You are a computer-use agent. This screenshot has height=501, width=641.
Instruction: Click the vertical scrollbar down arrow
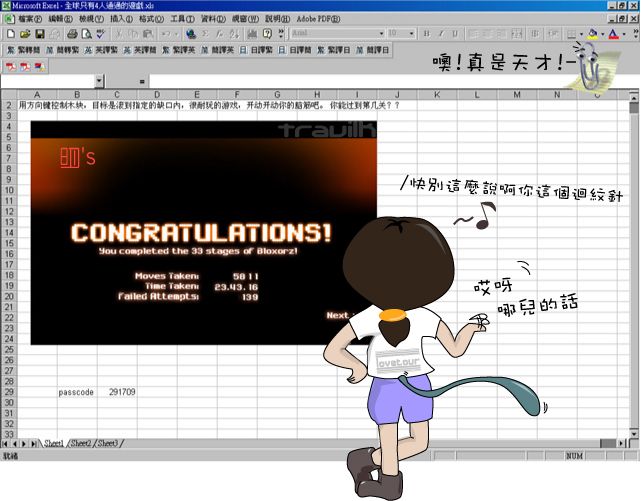tap(634, 434)
